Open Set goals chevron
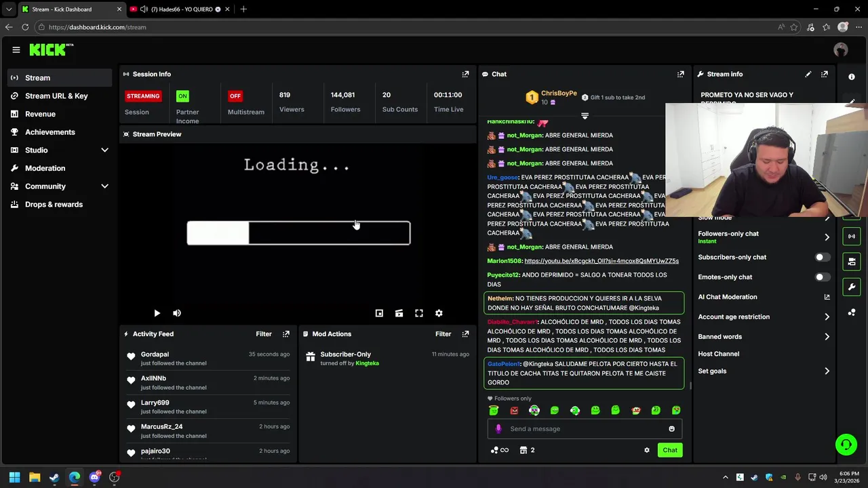The height and width of the screenshot is (488, 868). (827, 371)
